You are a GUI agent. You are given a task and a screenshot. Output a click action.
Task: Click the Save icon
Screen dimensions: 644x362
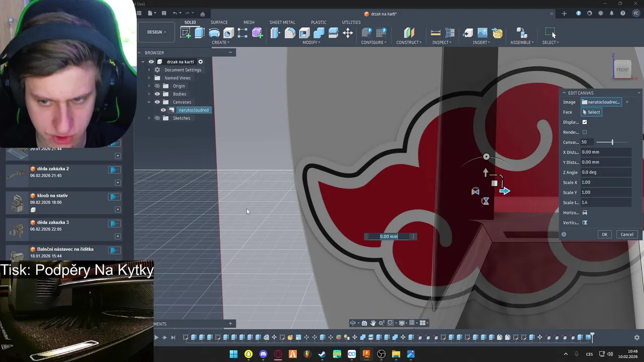pyautogui.click(x=164, y=13)
